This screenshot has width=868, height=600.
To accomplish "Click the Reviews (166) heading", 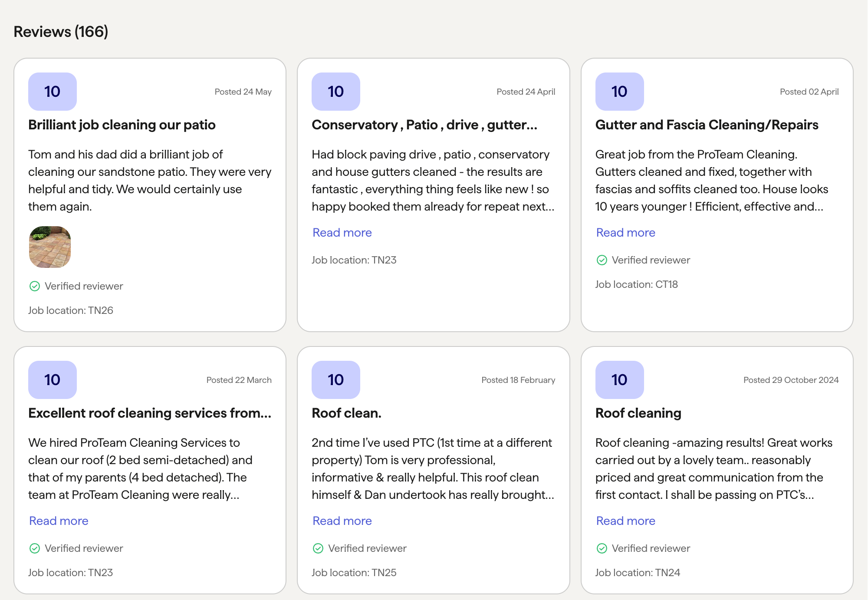I will click(61, 32).
